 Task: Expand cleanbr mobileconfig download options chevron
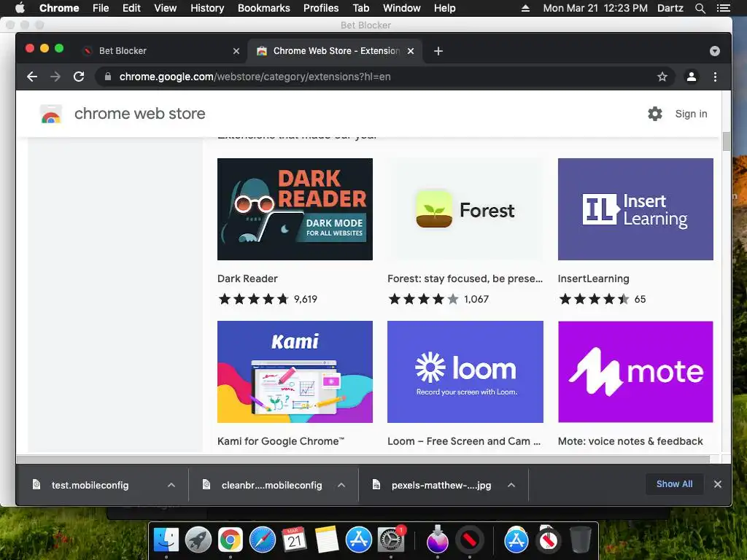pos(341,485)
